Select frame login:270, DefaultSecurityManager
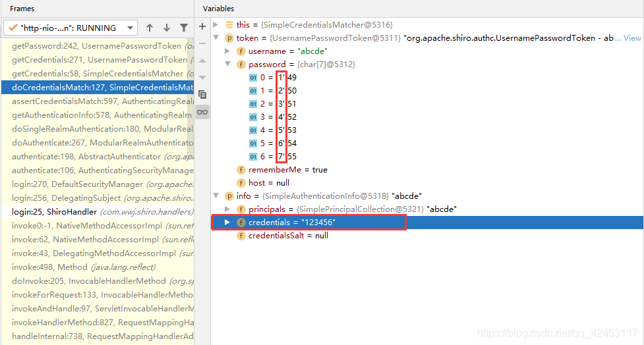This screenshot has height=345, width=644. click(x=98, y=184)
